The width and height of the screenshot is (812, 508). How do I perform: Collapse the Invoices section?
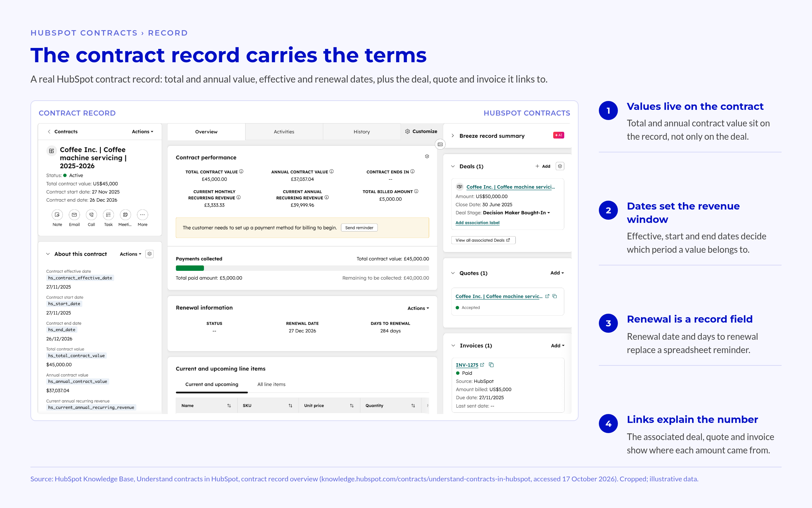click(x=453, y=345)
